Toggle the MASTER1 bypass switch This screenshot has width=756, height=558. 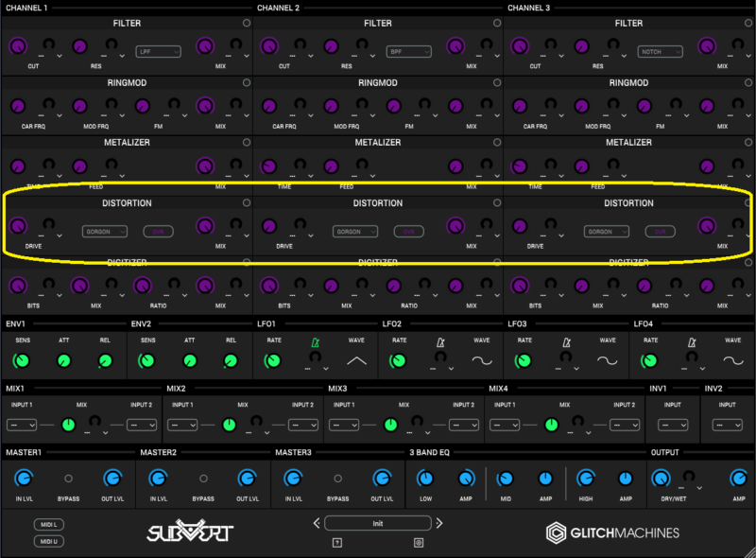(x=68, y=479)
